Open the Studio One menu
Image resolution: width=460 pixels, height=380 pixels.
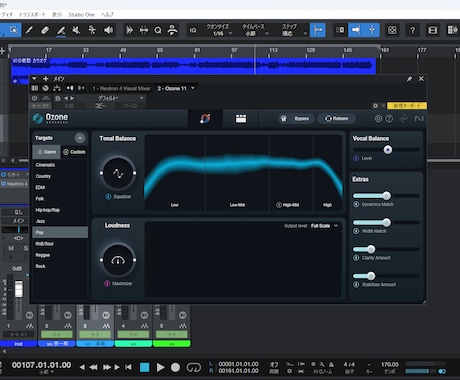(82, 15)
